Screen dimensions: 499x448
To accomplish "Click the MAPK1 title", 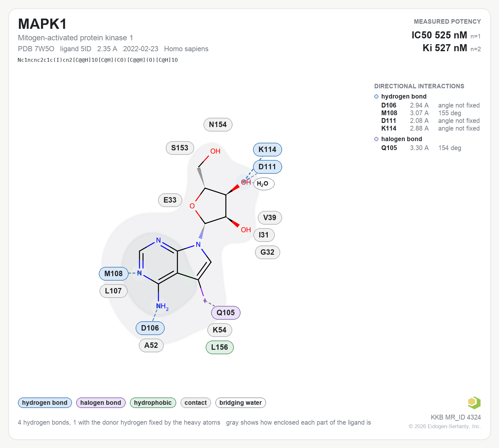I will [x=43, y=24].
